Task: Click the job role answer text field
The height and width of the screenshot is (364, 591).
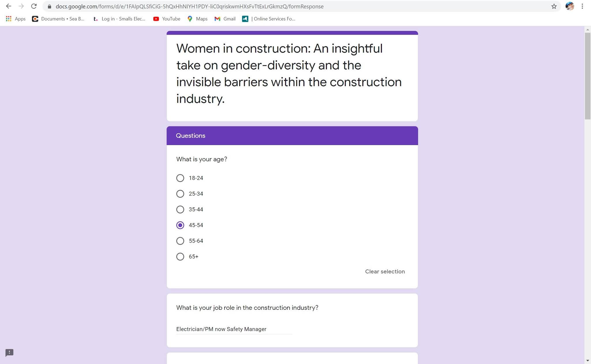Action: coord(234,329)
